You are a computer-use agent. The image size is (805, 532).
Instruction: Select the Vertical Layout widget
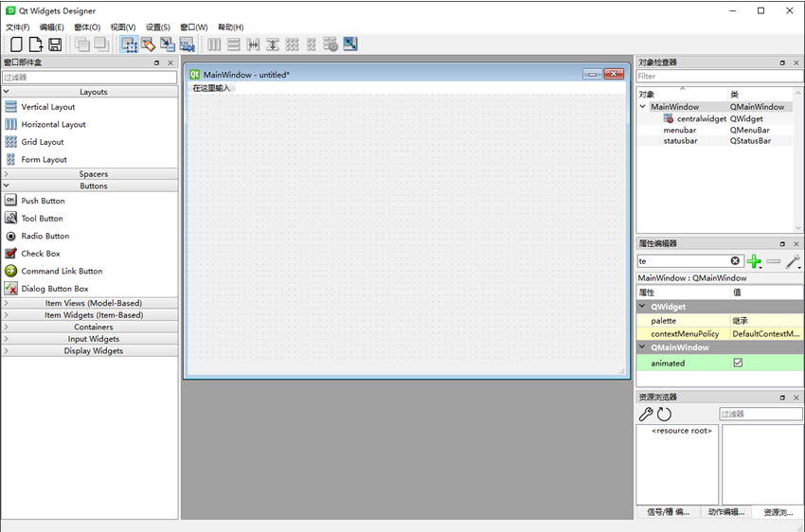tap(48, 107)
